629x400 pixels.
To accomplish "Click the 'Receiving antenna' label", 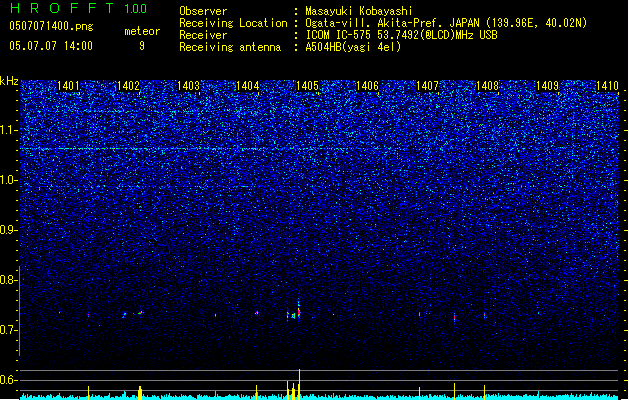I will tap(230, 47).
